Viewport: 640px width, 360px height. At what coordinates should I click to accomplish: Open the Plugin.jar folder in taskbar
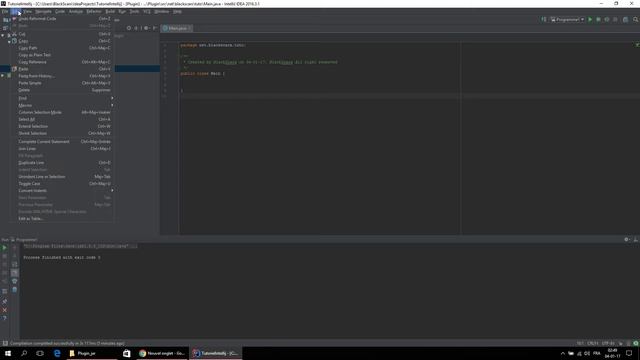(92, 353)
